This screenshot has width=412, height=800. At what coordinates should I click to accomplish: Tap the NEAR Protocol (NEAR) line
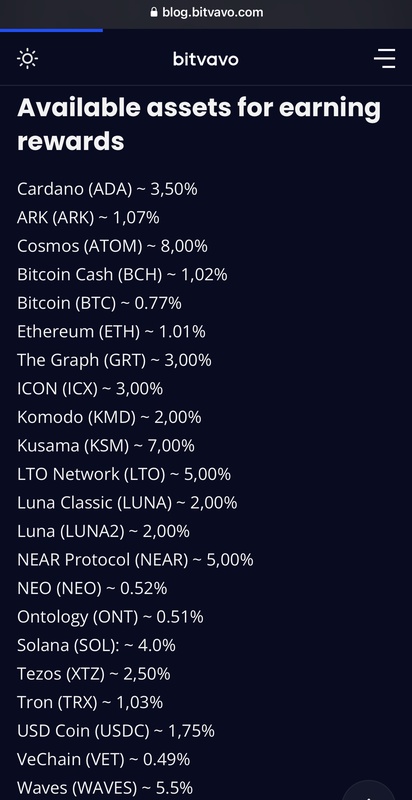(x=135, y=560)
